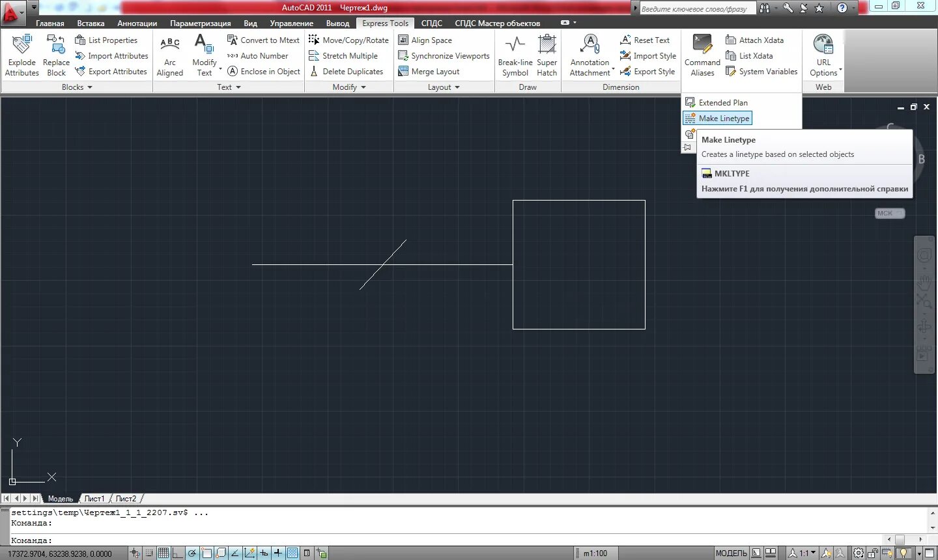Image resolution: width=938 pixels, height=560 pixels.
Task: Click Export Style button
Action: coord(647,72)
